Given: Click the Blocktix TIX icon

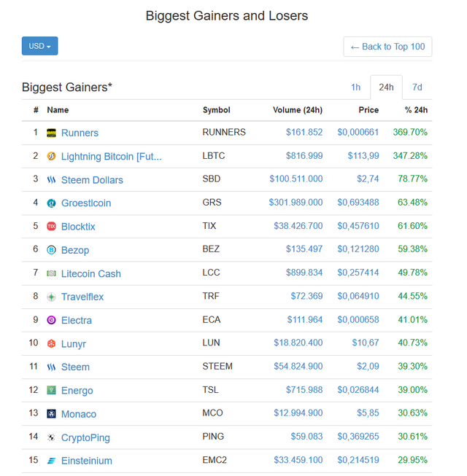Looking at the screenshot, I should pyautogui.click(x=51, y=227).
